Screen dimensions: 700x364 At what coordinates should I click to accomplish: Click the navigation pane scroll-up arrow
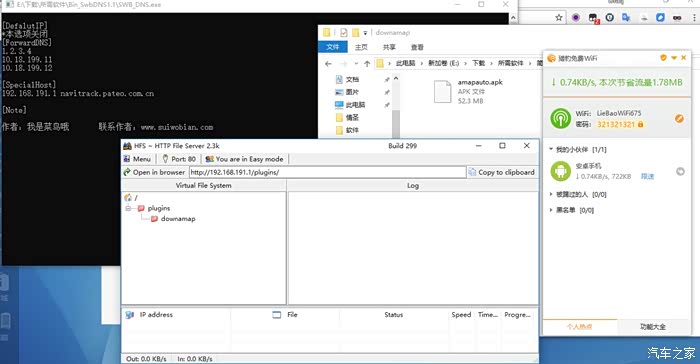[396, 78]
